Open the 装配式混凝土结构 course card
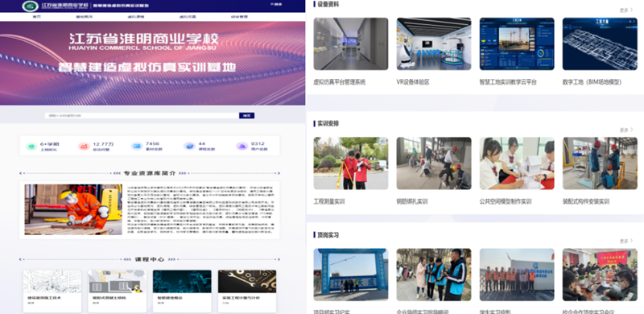This screenshot has height=314, width=644. (x=117, y=291)
